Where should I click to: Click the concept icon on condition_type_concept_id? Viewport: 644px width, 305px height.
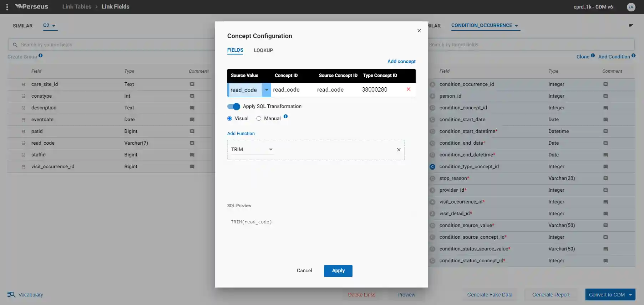(432, 167)
